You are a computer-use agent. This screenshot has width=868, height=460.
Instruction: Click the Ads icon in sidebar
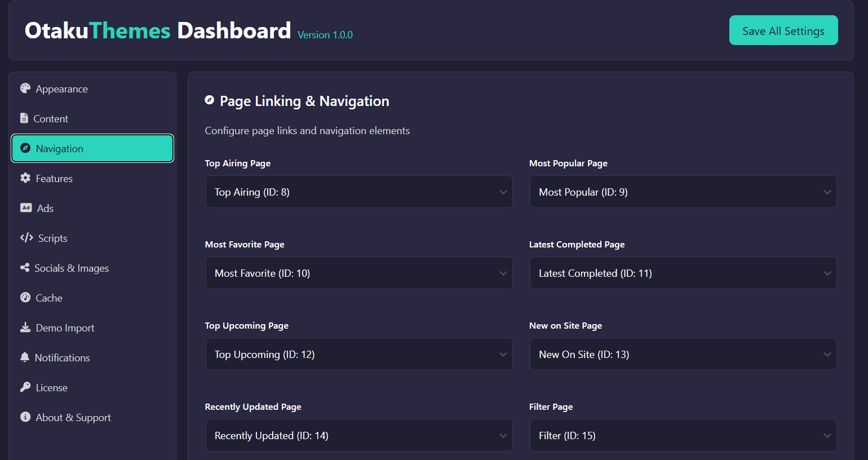click(25, 208)
